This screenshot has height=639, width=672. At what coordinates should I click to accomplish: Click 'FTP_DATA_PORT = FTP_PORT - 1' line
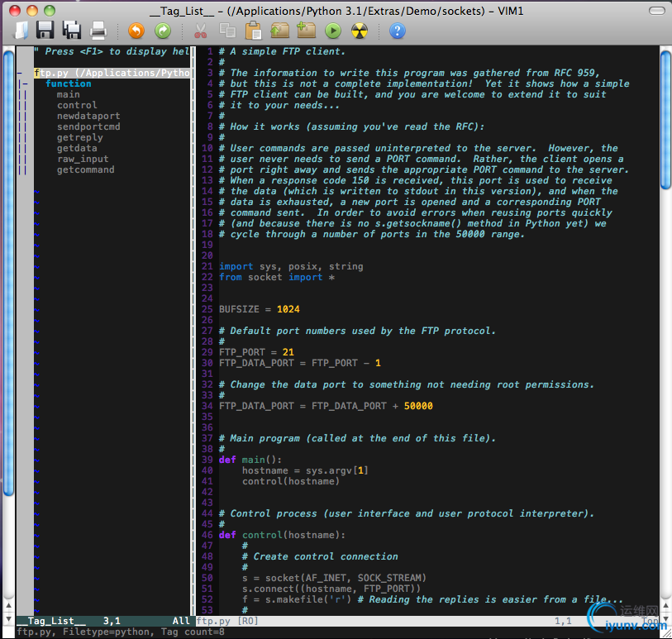[300, 363]
